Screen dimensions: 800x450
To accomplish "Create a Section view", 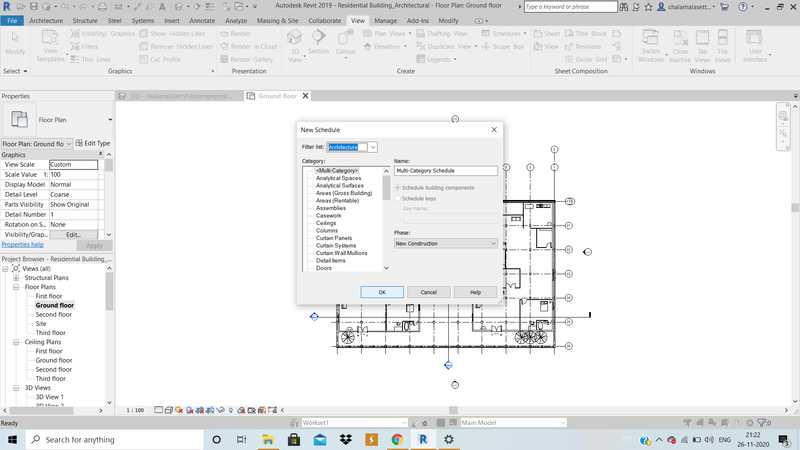I will coord(318,42).
